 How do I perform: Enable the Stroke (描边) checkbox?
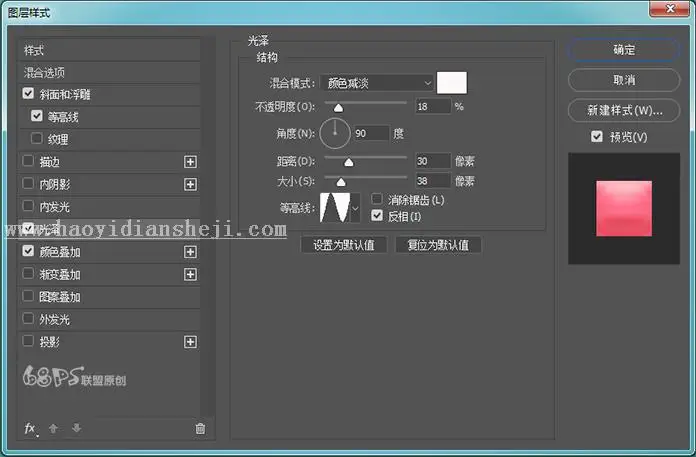(28, 161)
